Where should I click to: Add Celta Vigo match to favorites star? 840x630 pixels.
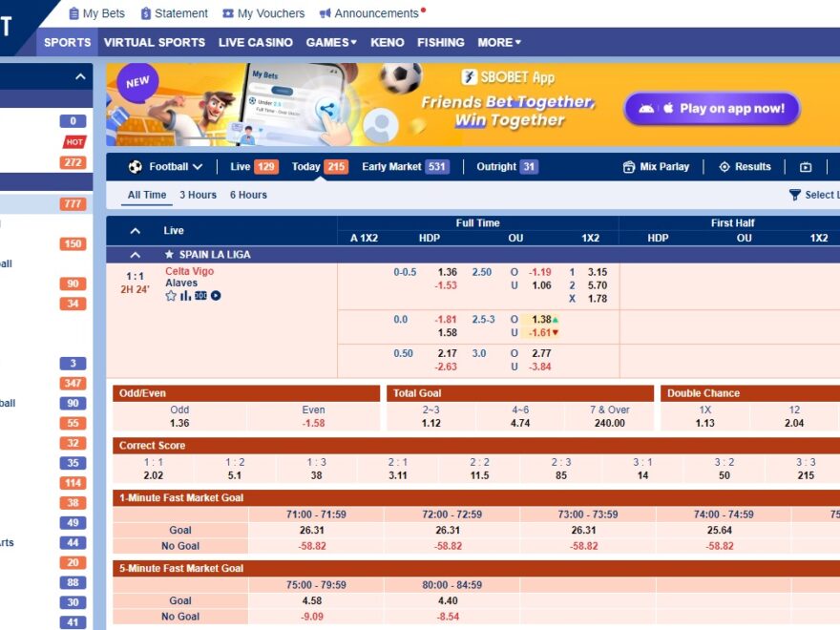click(170, 296)
